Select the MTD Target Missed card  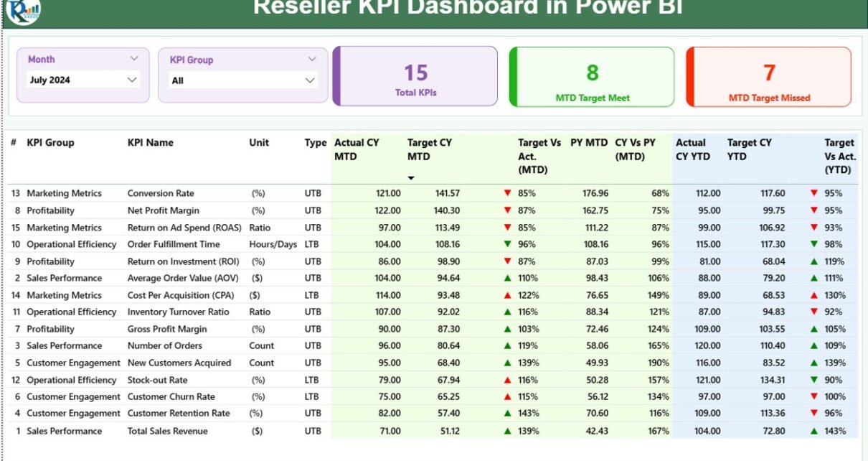(769, 77)
